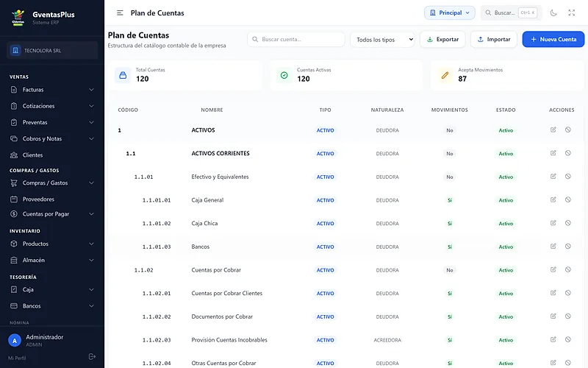Expand Cuentas por Pagar submenu
The width and height of the screenshot is (588, 368).
point(52,214)
